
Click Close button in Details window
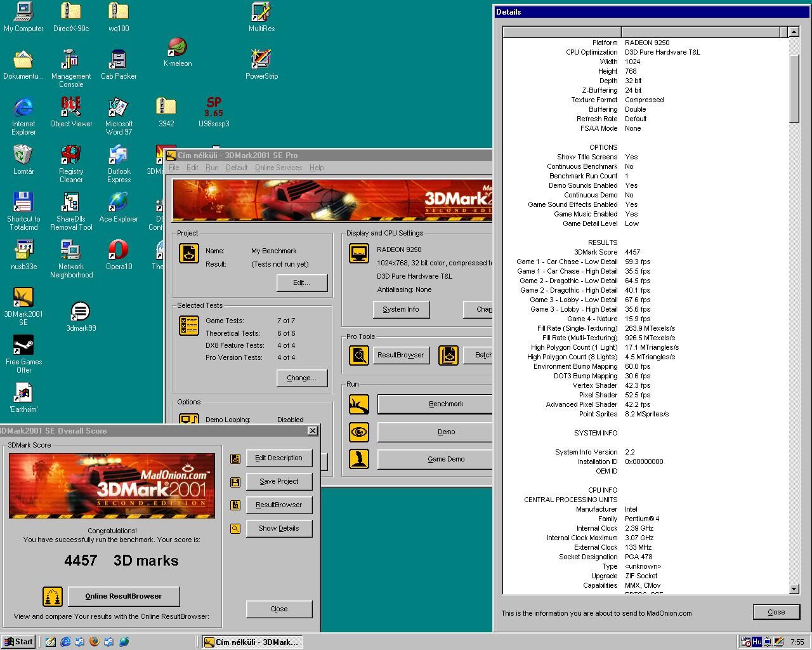pos(776,612)
